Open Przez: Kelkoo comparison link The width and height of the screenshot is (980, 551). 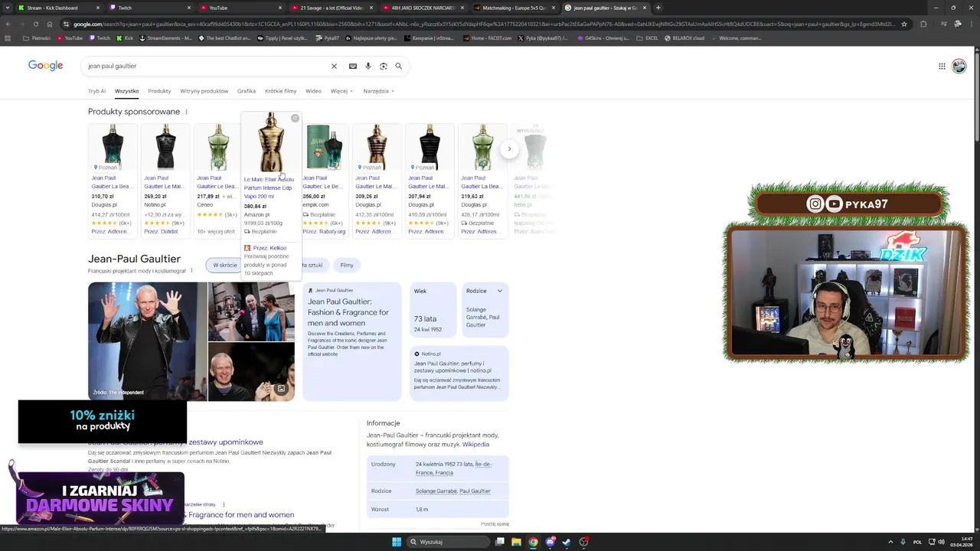(x=269, y=248)
